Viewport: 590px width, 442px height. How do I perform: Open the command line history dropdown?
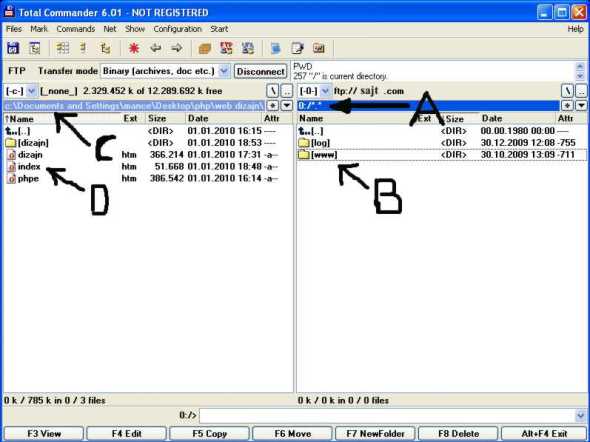[580, 416]
